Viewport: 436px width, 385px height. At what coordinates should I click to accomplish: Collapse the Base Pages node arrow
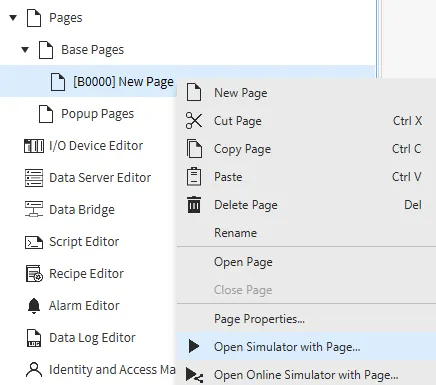pyautogui.click(x=25, y=50)
